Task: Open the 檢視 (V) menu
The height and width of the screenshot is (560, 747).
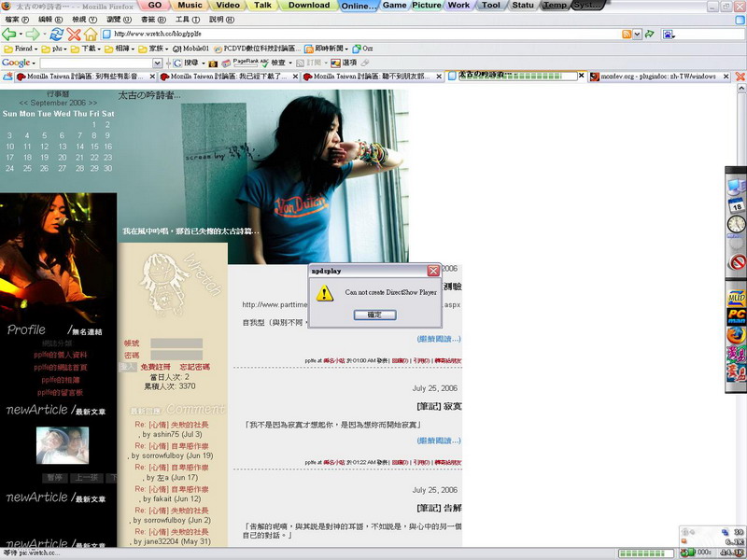Action: (x=84, y=20)
